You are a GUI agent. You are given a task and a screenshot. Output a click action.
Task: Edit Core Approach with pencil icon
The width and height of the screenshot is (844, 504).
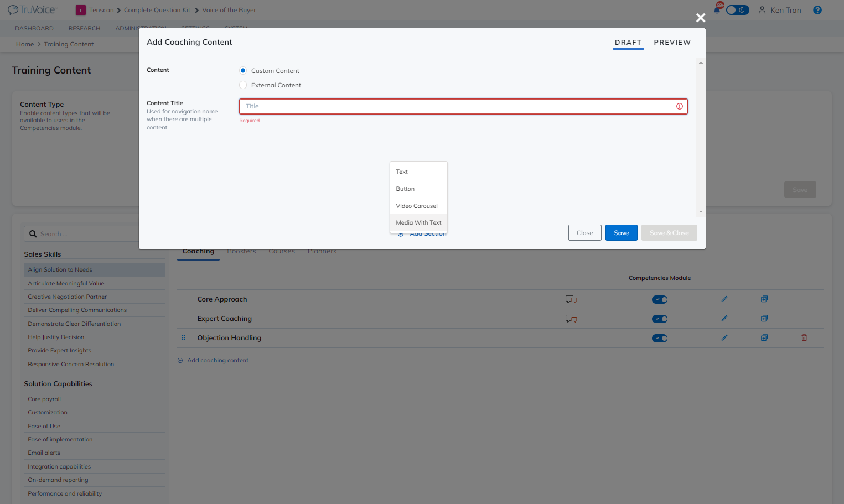click(x=724, y=299)
